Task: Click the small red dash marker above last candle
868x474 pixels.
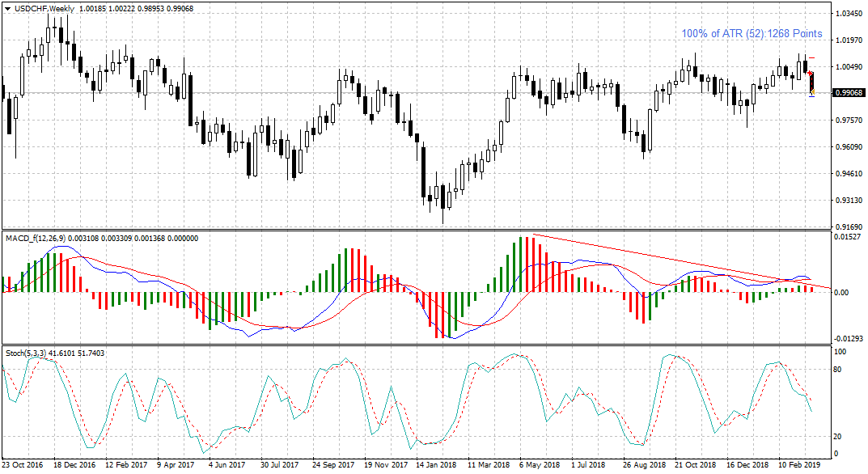Action: (x=811, y=57)
